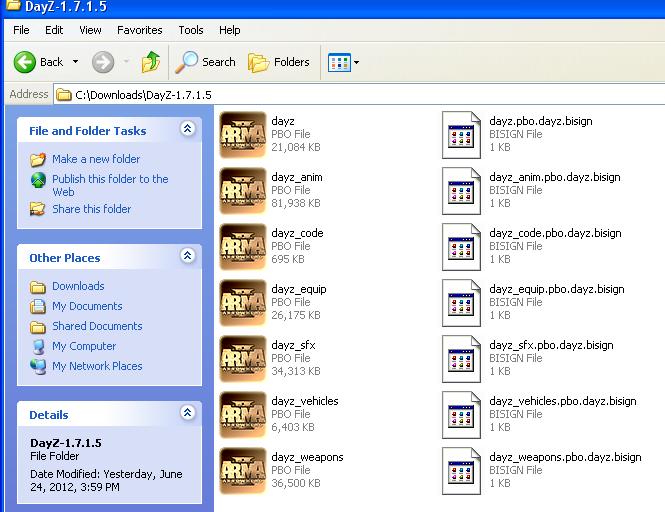
Task: Click the Up folder icon in toolbar
Action: (x=151, y=62)
